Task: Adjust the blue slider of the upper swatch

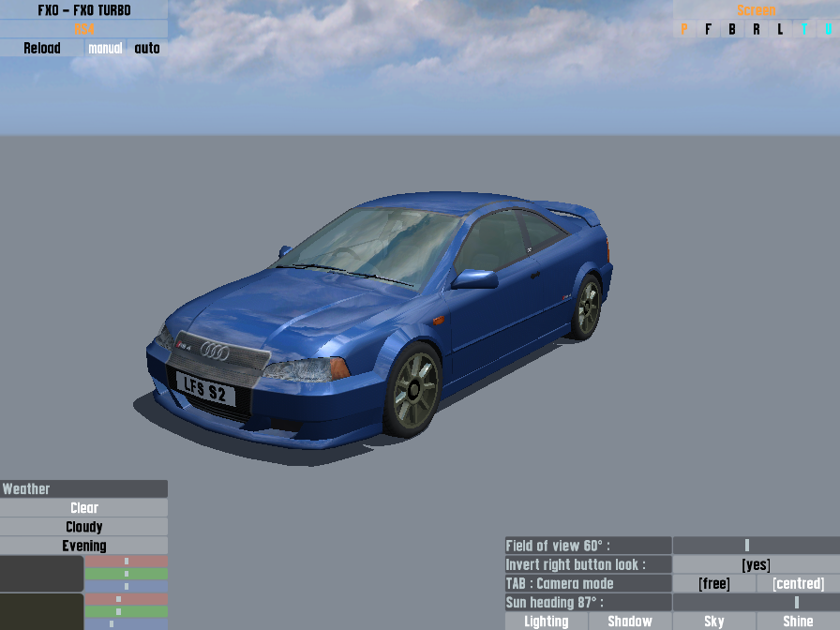Action: click(x=127, y=586)
